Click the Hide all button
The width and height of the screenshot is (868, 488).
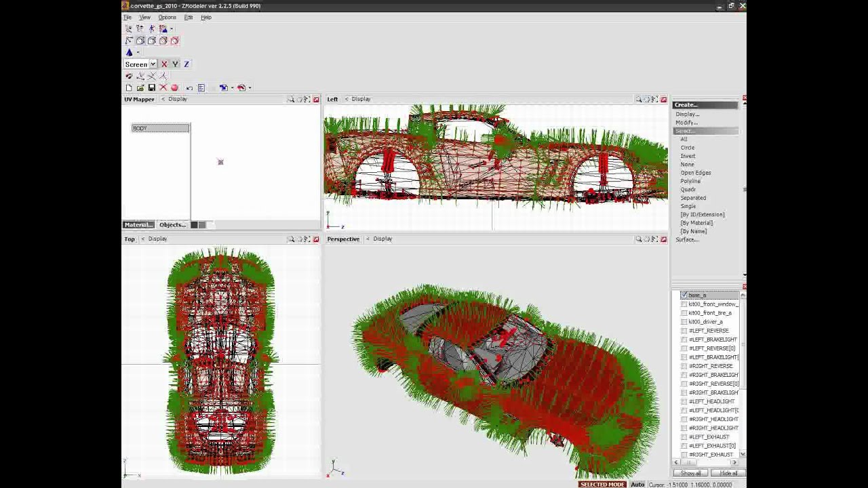point(728,473)
